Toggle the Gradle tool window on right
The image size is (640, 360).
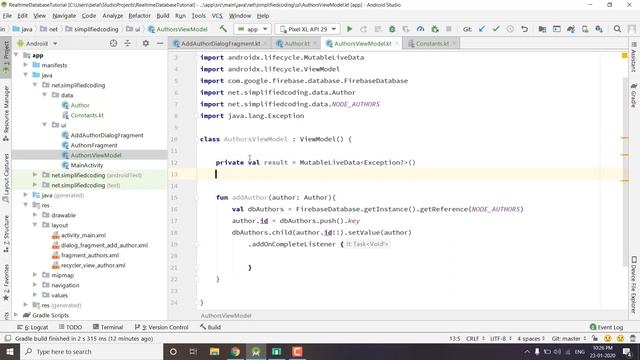pos(634,95)
